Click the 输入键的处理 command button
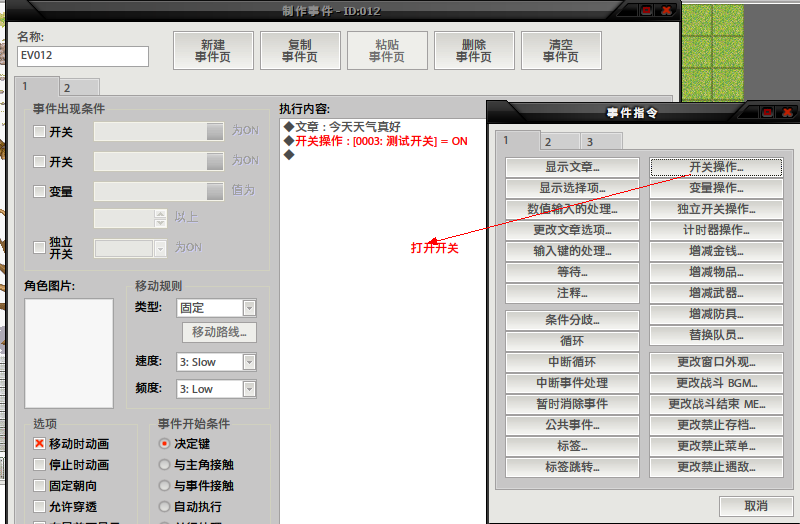Screen dimensions: 800x524 pos(572,251)
